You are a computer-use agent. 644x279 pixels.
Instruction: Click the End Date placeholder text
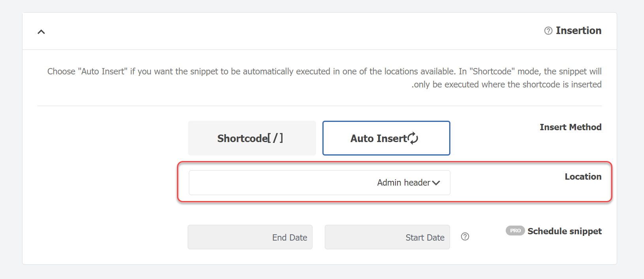point(290,237)
